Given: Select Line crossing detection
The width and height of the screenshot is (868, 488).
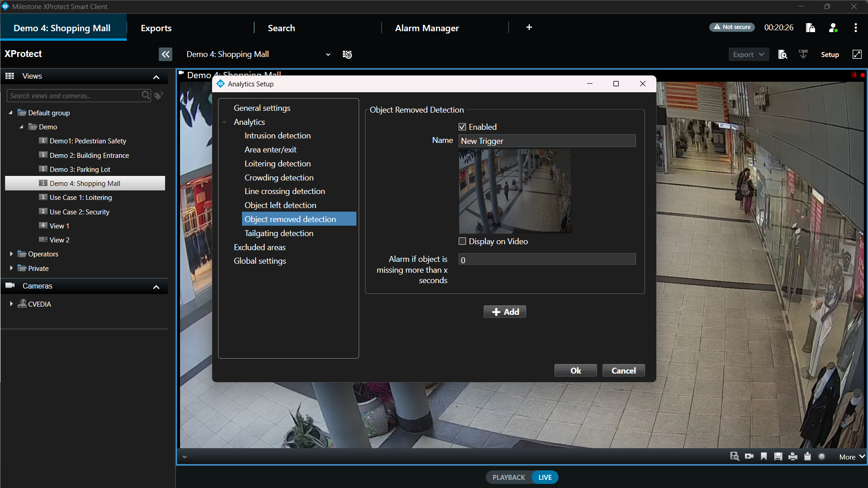Looking at the screenshot, I should [x=285, y=191].
